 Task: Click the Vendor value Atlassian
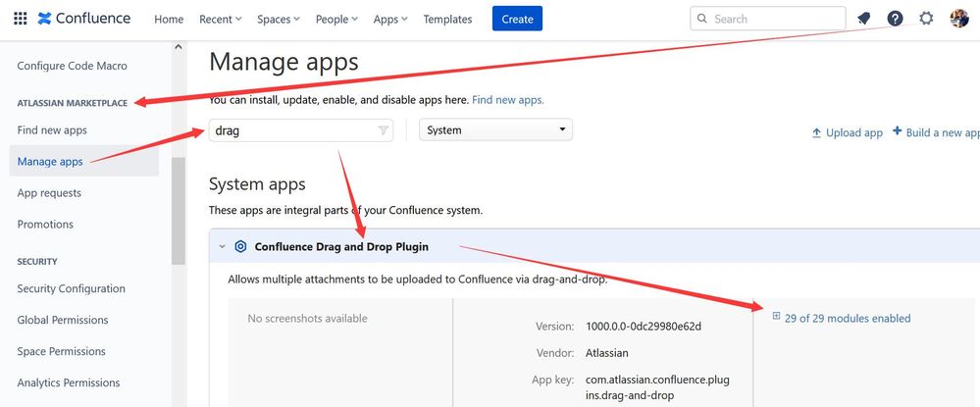[607, 353]
